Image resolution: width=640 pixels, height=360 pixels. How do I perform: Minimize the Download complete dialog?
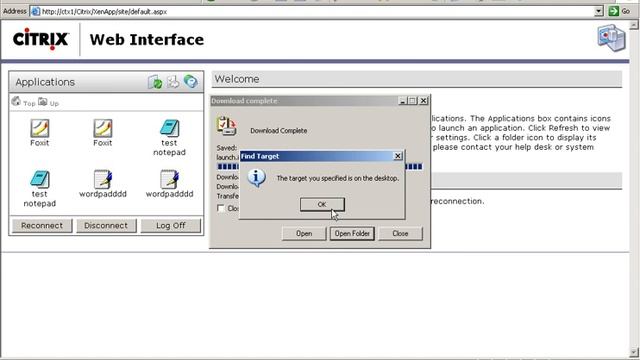coord(402,101)
